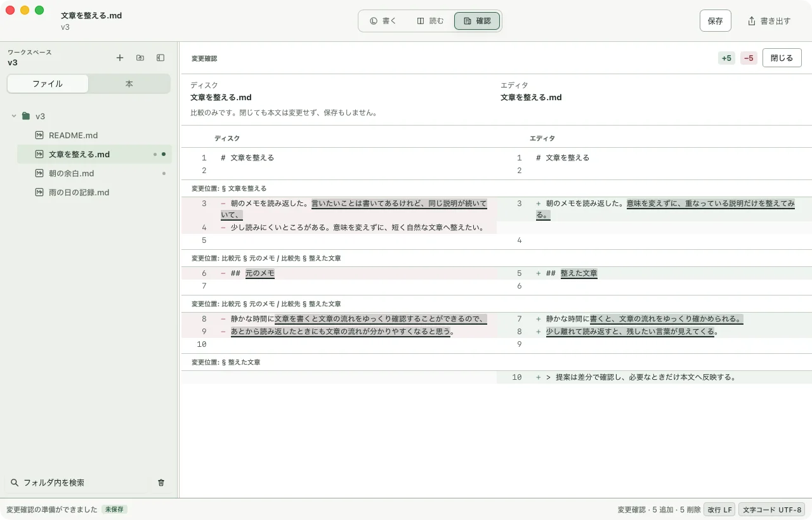Click the v3 folder icon
The image size is (812, 520).
26,116
